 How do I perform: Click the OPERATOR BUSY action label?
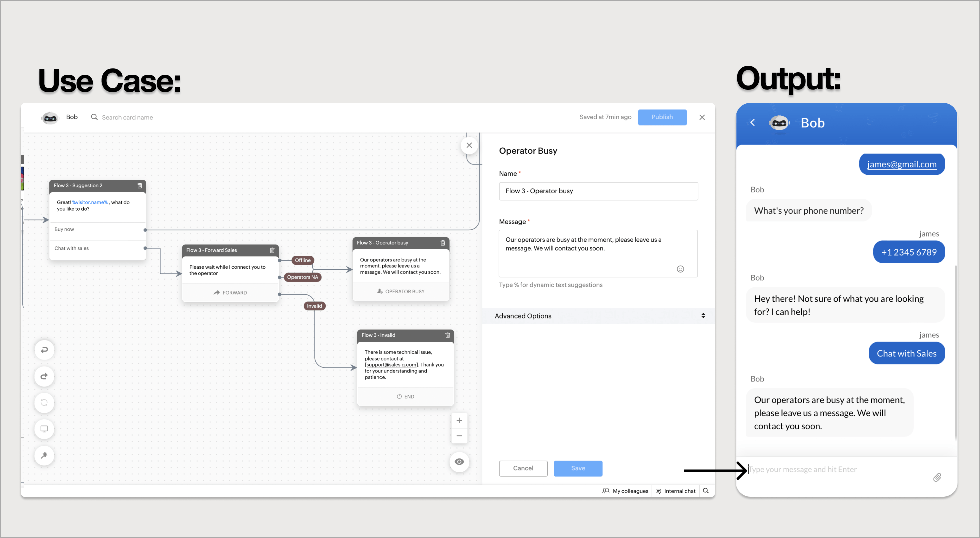401,291
